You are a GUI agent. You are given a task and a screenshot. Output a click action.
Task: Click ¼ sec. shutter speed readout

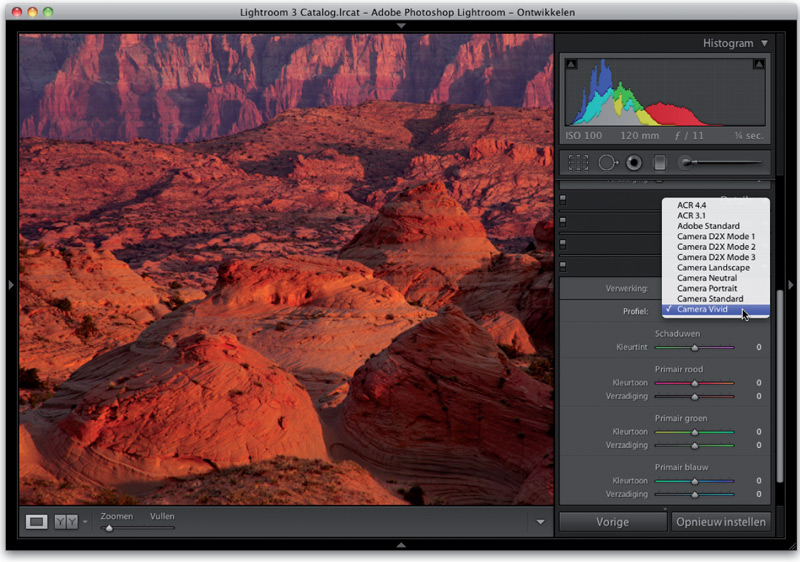(x=749, y=136)
